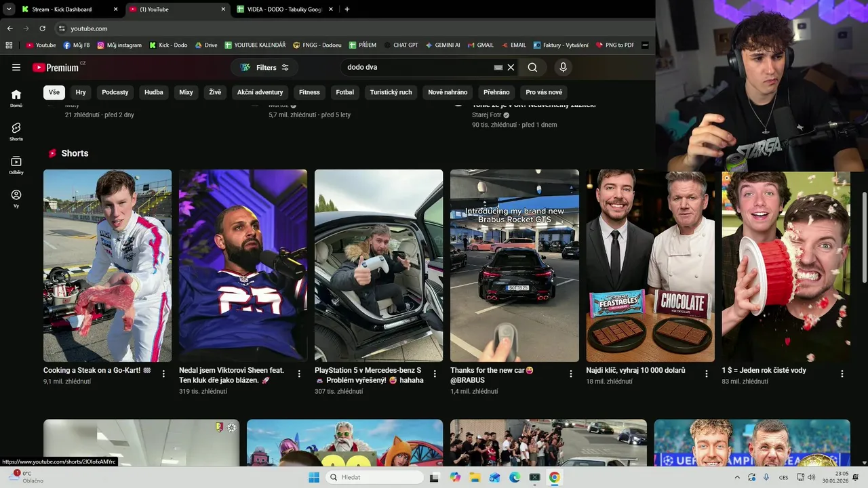Select the Fitness filter chip
This screenshot has height=488, width=868.
(x=309, y=92)
